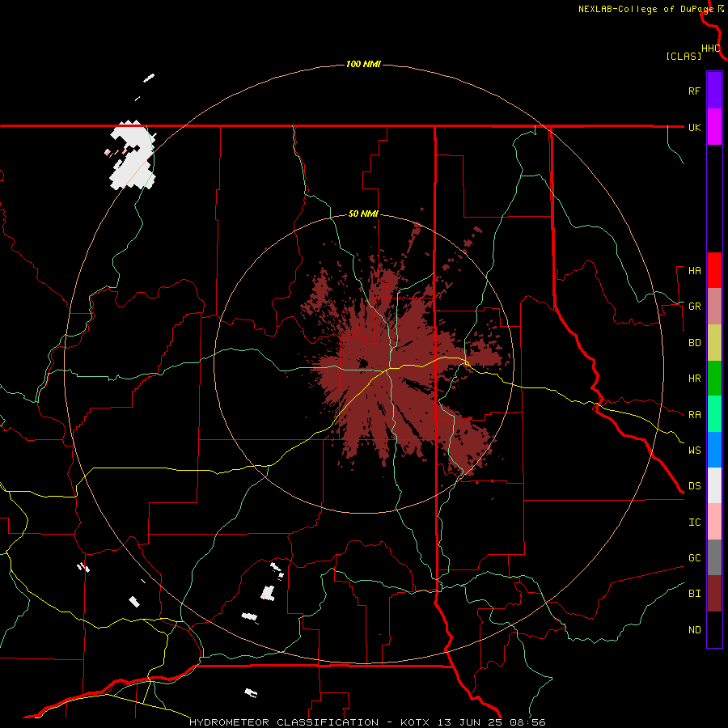The image size is (728, 728).
Task: Click the ND legend label
Action: [x=694, y=630]
